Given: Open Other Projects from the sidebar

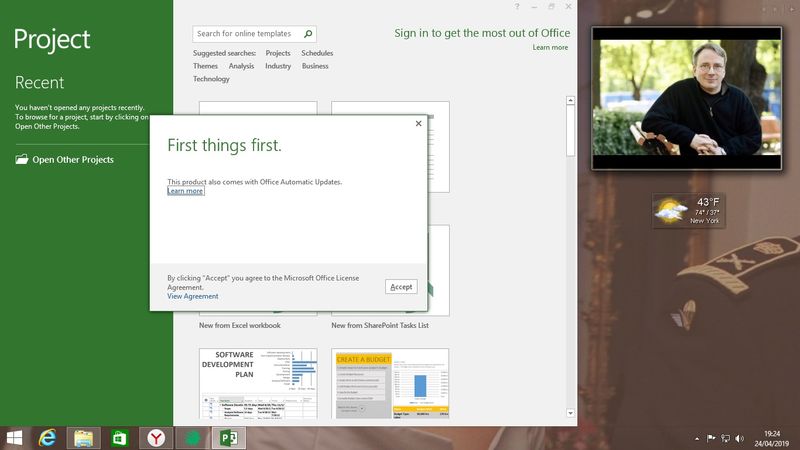Looking at the screenshot, I should (x=73, y=160).
